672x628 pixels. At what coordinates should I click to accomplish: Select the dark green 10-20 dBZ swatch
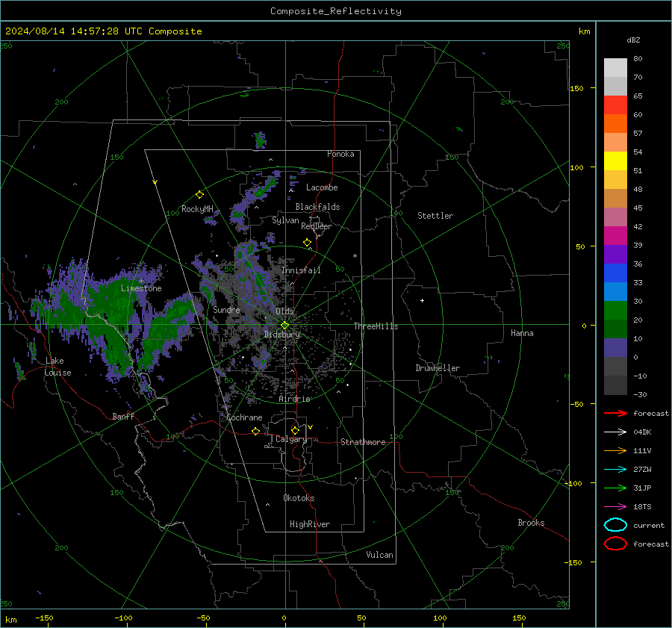[615, 329]
